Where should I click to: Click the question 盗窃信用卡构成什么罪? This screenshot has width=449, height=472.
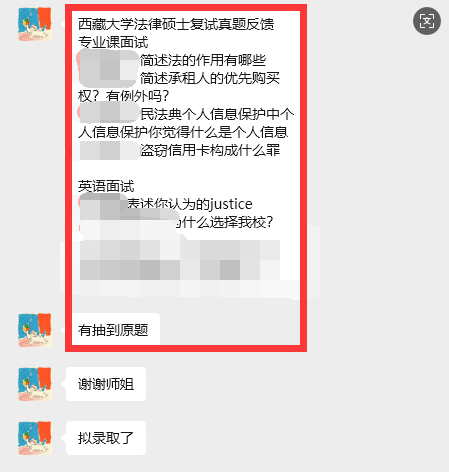(x=210, y=150)
